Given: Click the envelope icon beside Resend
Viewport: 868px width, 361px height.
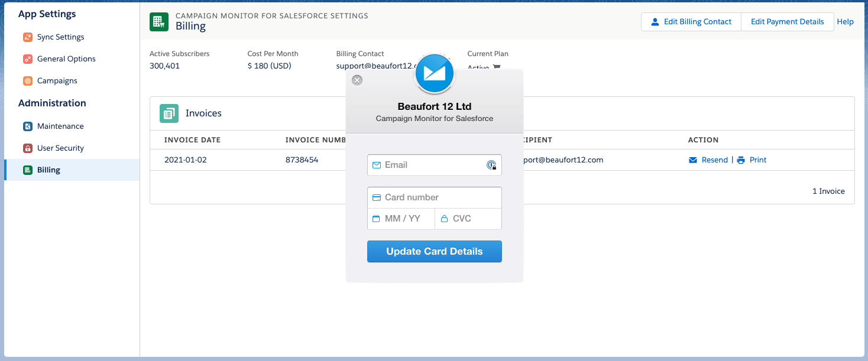Looking at the screenshot, I should tap(693, 160).
